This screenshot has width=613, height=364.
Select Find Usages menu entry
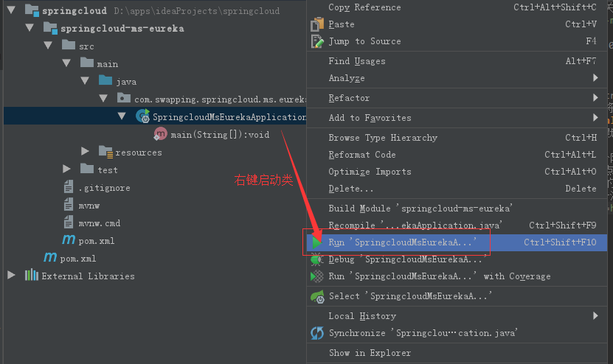[457, 61]
